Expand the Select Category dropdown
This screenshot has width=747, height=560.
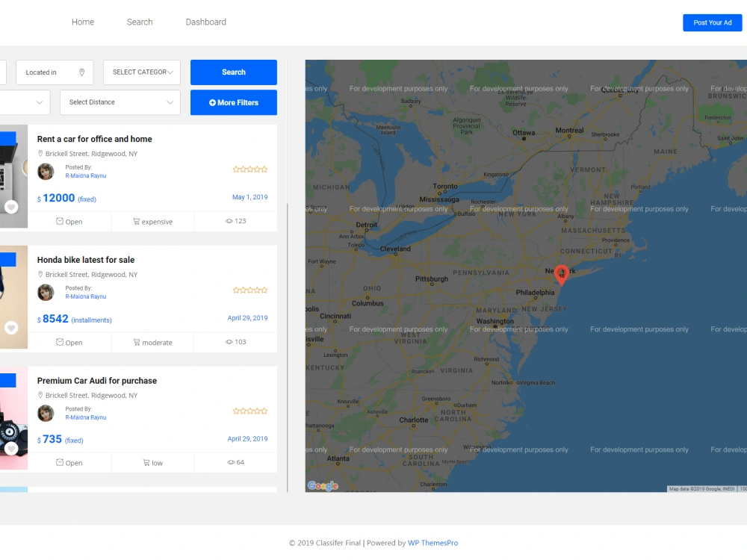142,72
